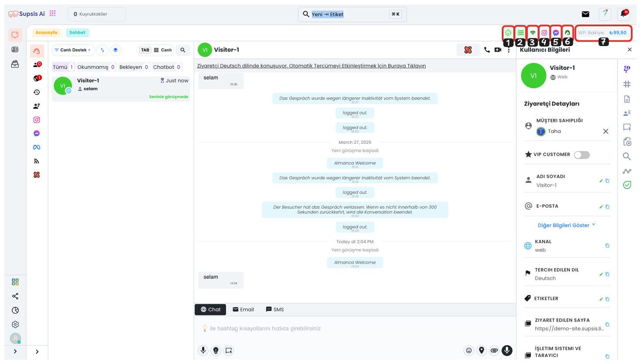Switch to the Anasayfa tab
Viewport: 641px width, 364px height.
tap(47, 32)
